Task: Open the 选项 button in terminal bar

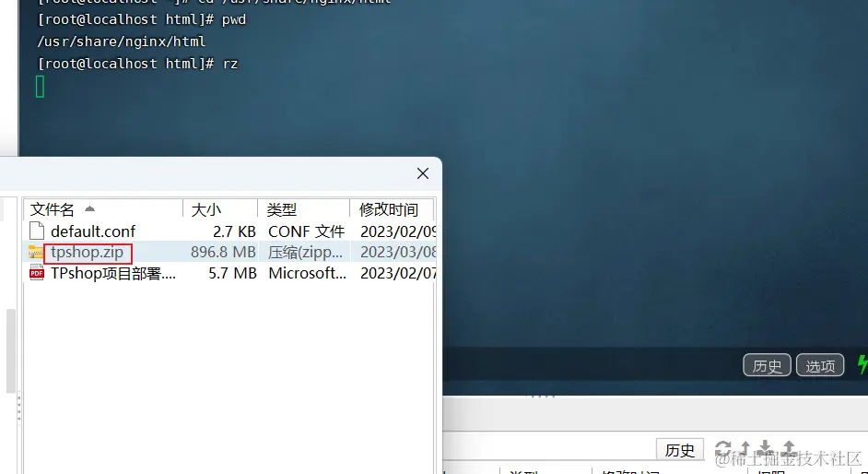Action: [x=820, y=365]
